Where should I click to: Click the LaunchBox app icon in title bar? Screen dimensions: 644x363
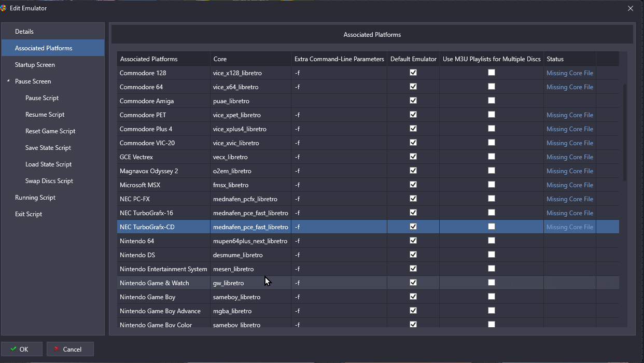tap(4, 8)
